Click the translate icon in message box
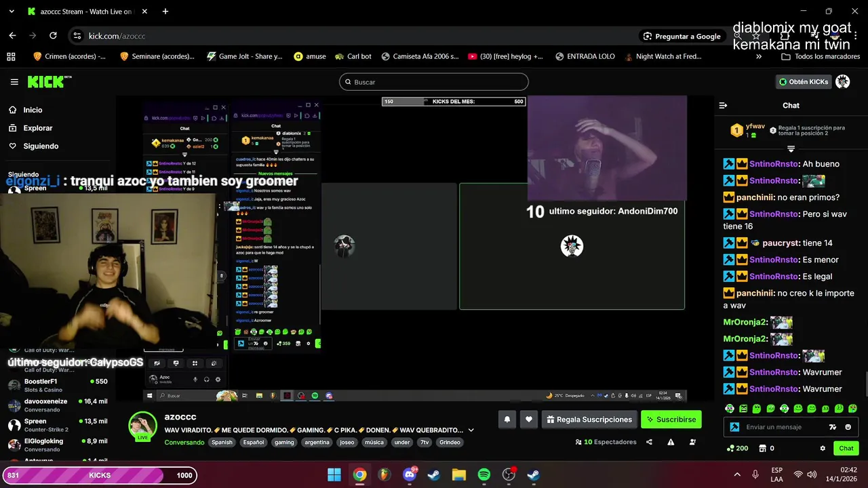Viewport: 868px width, 488px height. click(x=833, y=427)
